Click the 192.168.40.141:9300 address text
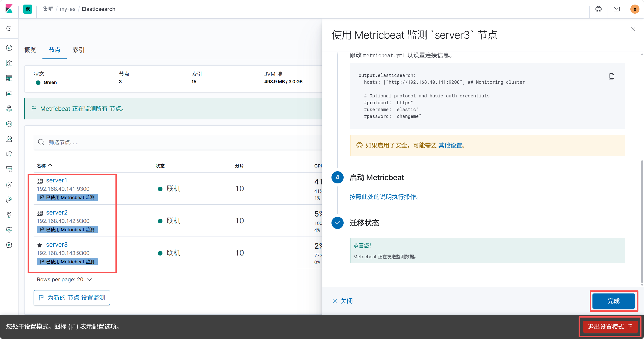Screen dimensions: 644x339 tap(63, 189)
